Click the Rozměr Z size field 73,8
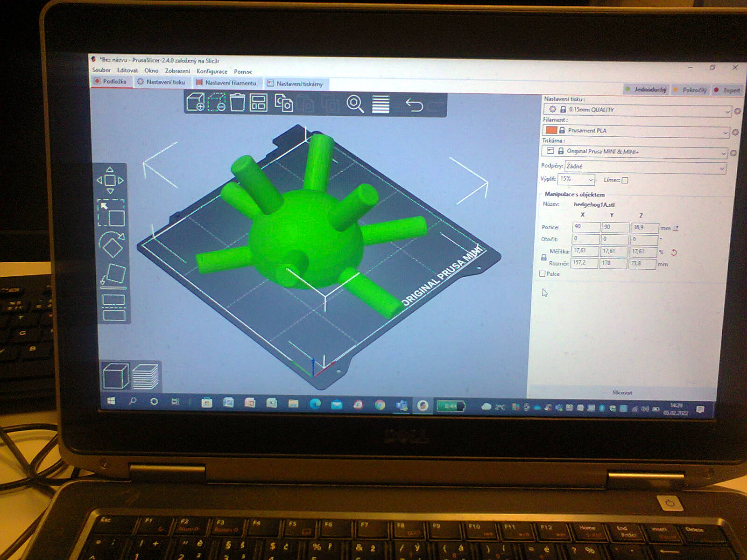The height and width of the screenshot is (560, 747). [x=642, y=264]
